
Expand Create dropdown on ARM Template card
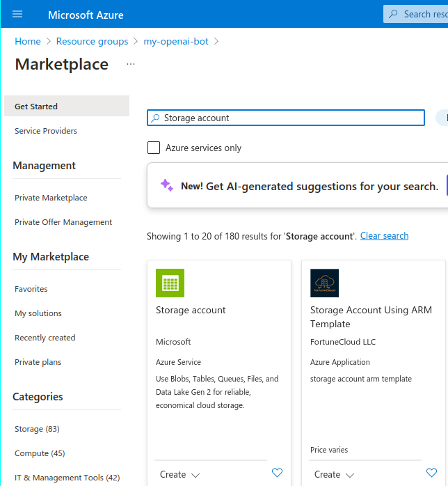click(x=334, y=475)
